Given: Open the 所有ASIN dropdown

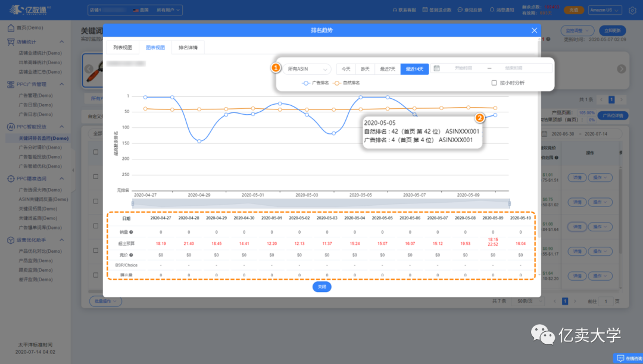Looking at the screenshot, I should pyautogui.click(x=307, y=69).
